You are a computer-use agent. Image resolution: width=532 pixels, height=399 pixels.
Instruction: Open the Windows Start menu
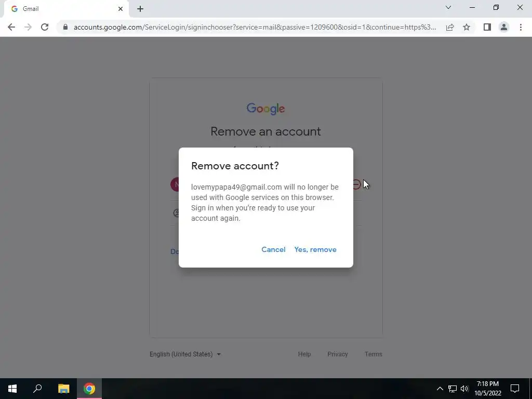pyautogui.click(x=12, y=389)
